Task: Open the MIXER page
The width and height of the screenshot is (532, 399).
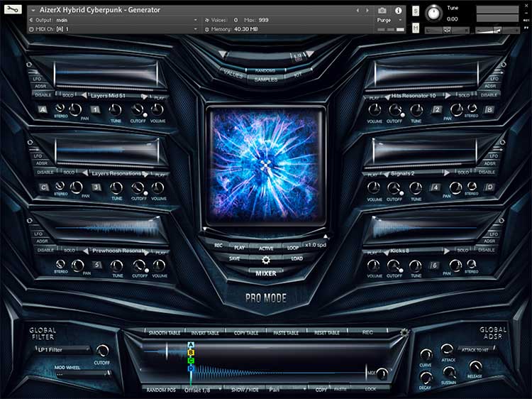Action: (266, 273)
